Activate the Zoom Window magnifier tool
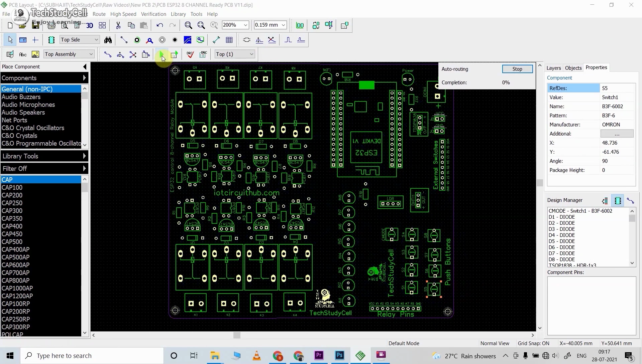The width and height of the screenshot is (642, 364). click(201, 25)
